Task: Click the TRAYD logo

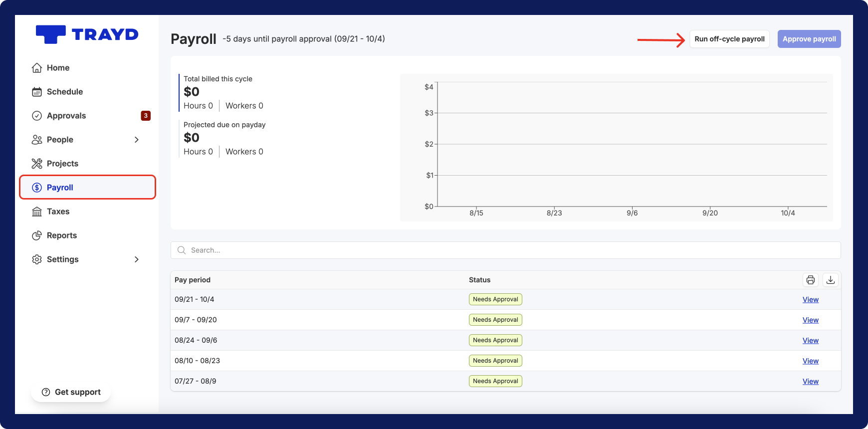Action: point(87,34)
